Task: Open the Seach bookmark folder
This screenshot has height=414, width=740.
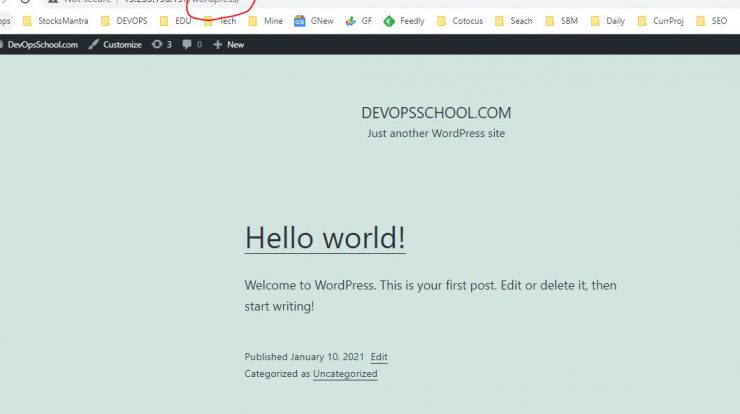Action: [514, 21]
